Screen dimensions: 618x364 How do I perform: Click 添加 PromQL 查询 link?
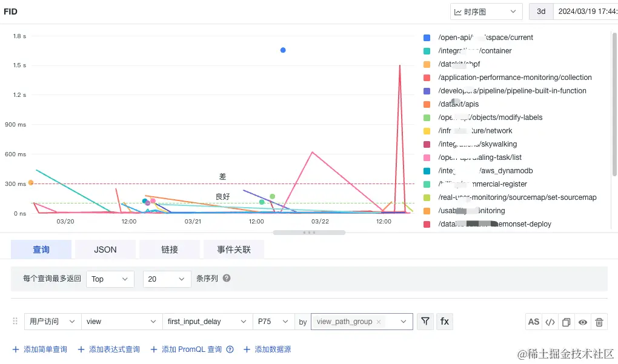click(x=187, y=349)
